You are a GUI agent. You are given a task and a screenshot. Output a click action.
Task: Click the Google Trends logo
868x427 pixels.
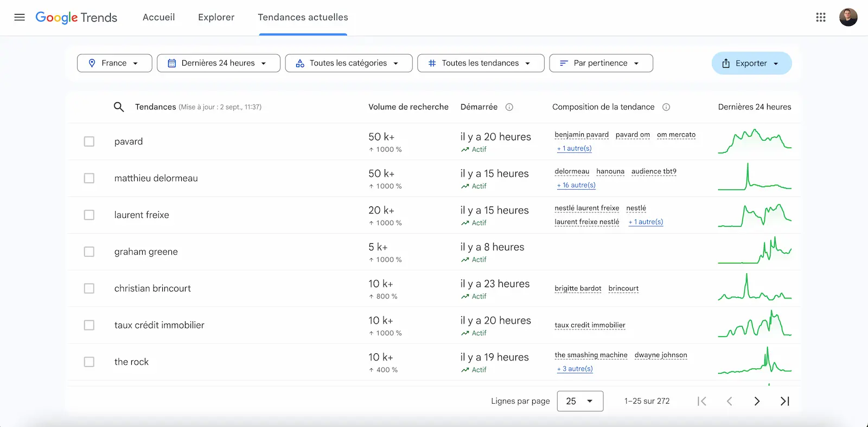click(x=76, y=17)
